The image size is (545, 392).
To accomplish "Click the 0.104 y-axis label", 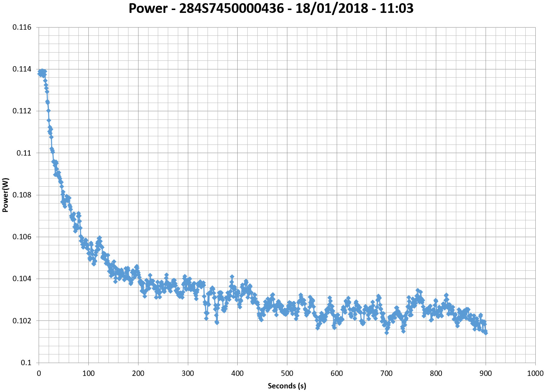I will [22, 279].
